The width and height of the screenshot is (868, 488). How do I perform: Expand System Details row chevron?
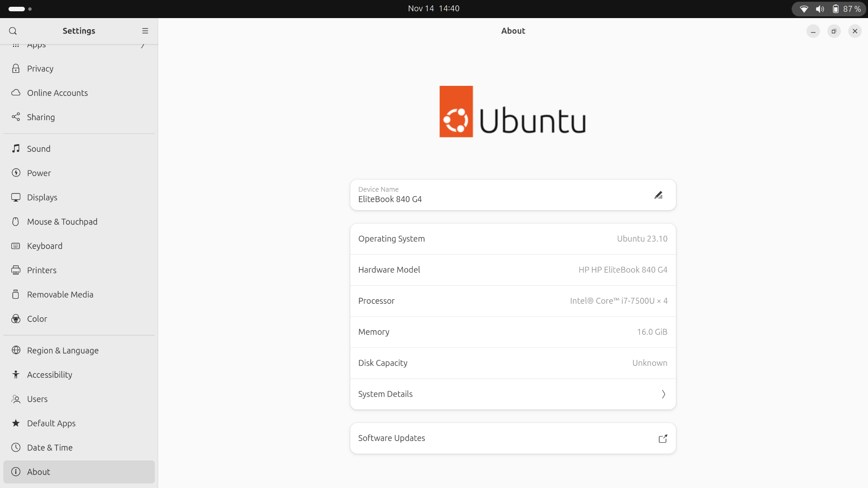663,394
